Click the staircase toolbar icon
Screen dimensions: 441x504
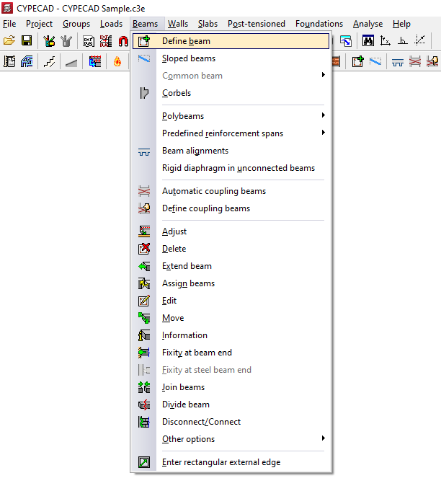(49, 61)
